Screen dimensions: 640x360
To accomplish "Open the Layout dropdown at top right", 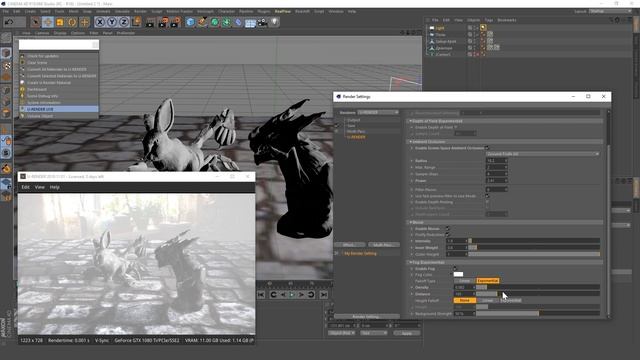I will pos(610,11).
